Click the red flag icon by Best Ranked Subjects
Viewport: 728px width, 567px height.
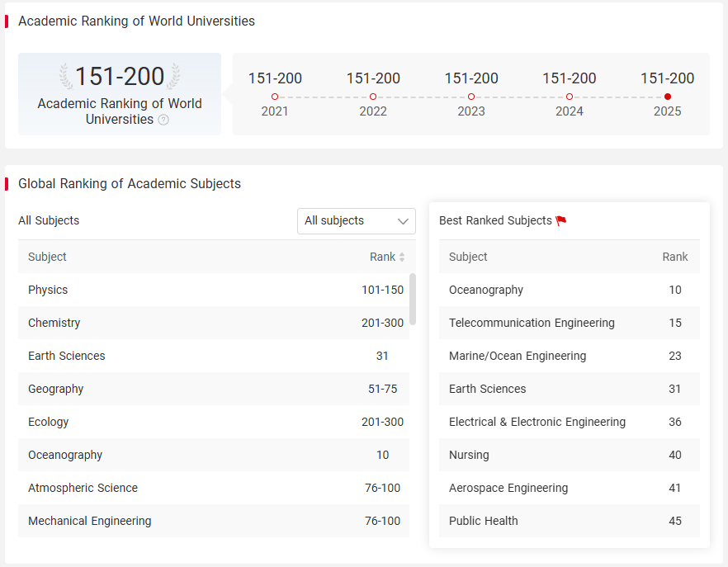point(561,220)
